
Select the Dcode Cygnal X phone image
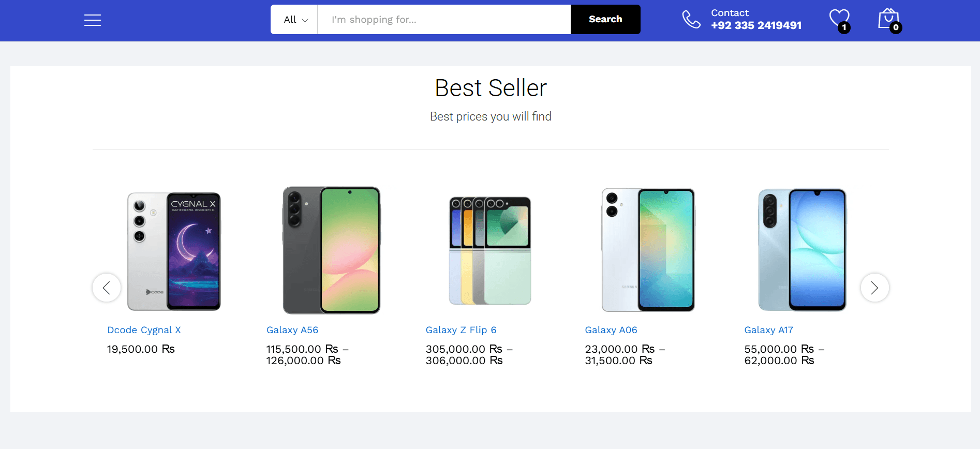coord(174,251)
